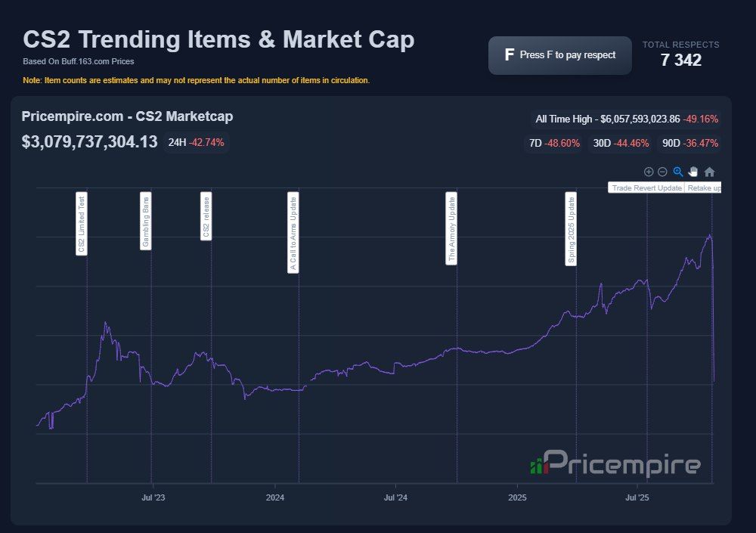Click the 7D percentage change badge
The width and height of the screenshot is (756, 533).
pyautogui.click(x=554, y=143)
